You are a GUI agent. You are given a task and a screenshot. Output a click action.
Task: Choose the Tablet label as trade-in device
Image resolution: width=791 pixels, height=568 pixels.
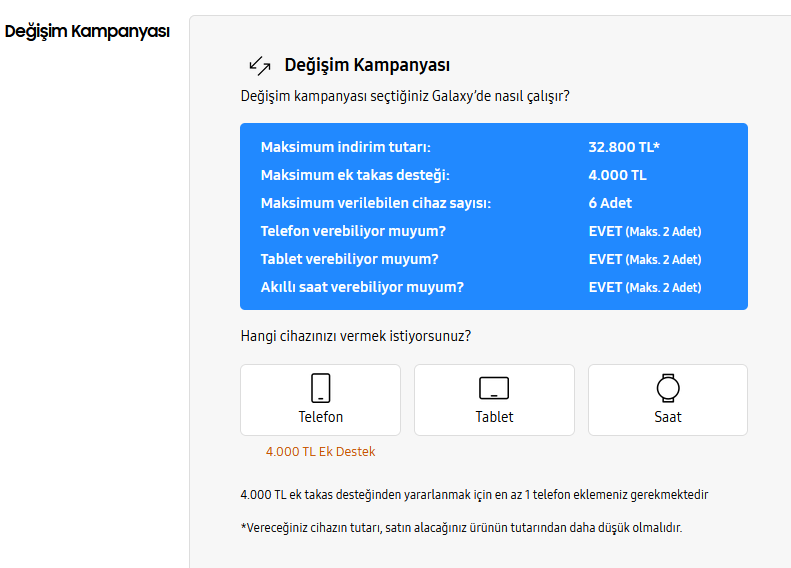(x=494, y=417)
